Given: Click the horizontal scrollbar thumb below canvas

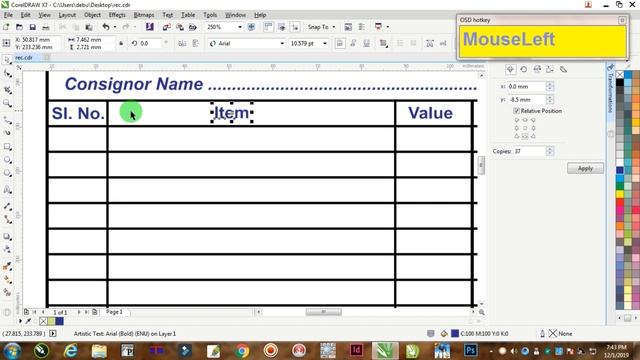Looking at the screenshot, I should (x=323, y=312).
